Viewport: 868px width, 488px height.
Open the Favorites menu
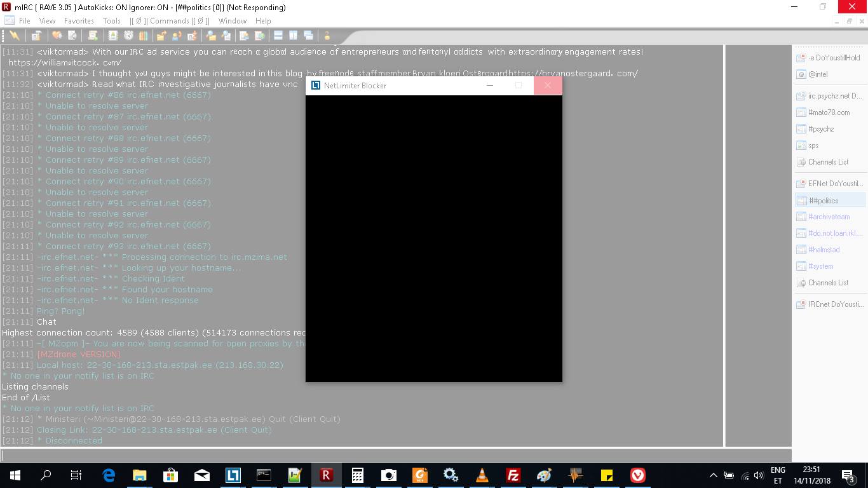pos(79,21)
